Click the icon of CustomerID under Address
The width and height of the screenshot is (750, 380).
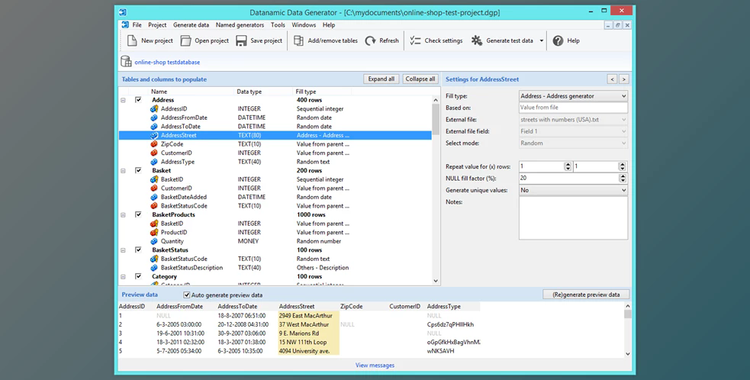point(154,153)
